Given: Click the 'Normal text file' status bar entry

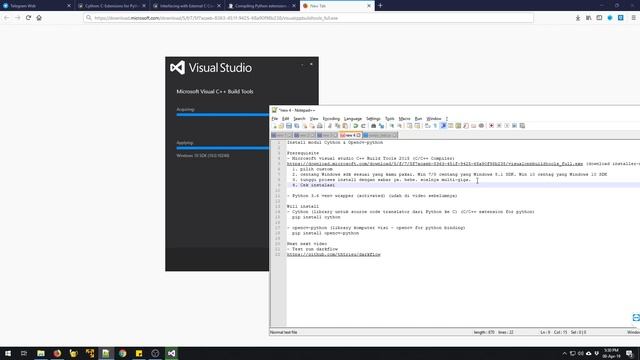Looking at the screenshot, I should [284, 332].
